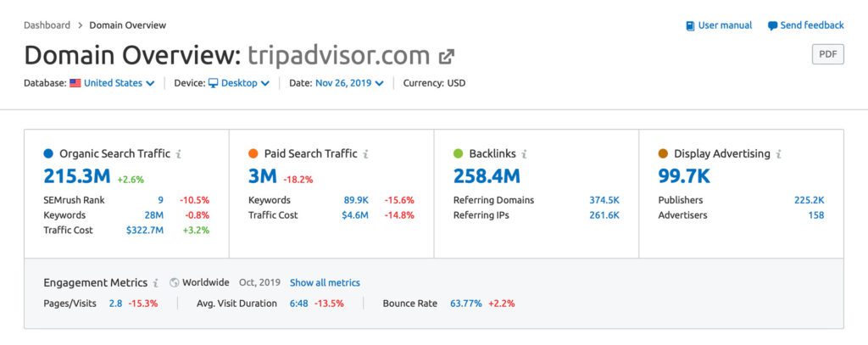868x345 pixels.
Task: Click SEMrush Rank value 9
Action: pos(160,200)
